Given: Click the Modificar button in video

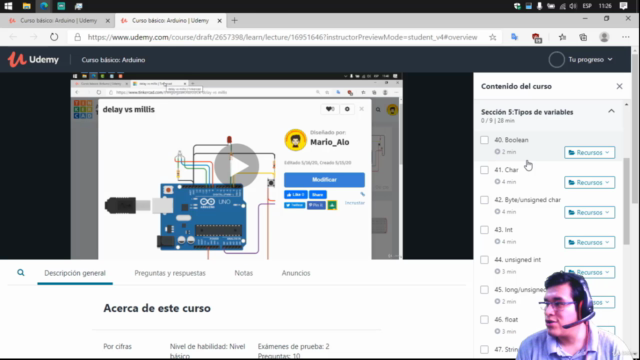Looking at the screenshot, I should tap(324, 180).
